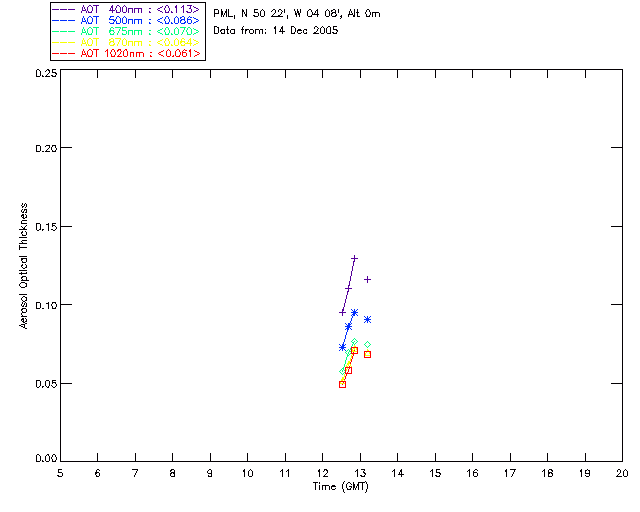Click the AOT 1020nm legend entry
The height and width of the screenshot is (512, 640).
click(x=126, y=53)
